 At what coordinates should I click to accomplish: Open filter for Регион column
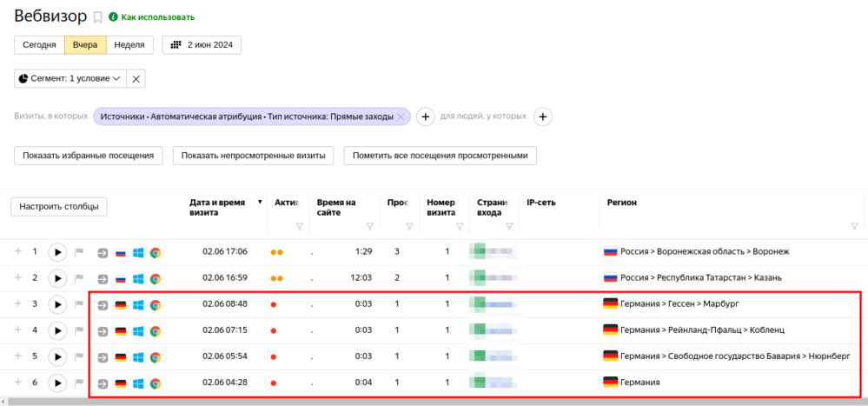coord(854,226)
